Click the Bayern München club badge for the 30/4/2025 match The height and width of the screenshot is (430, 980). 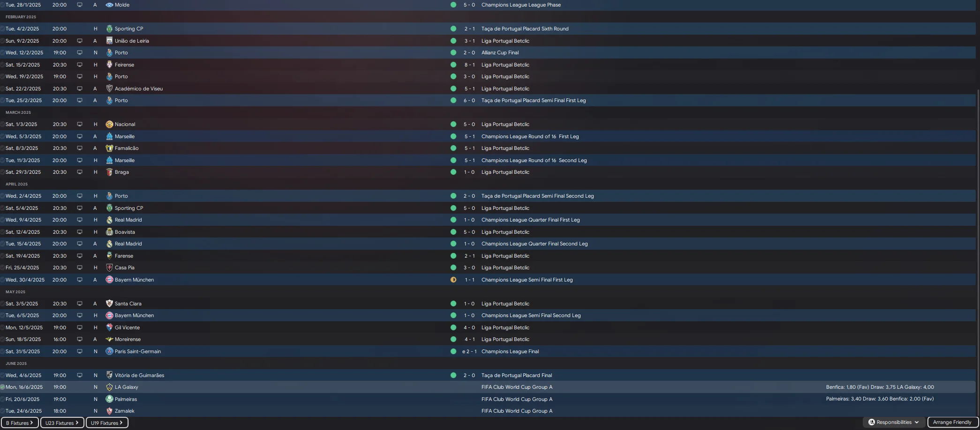(109, 280)
